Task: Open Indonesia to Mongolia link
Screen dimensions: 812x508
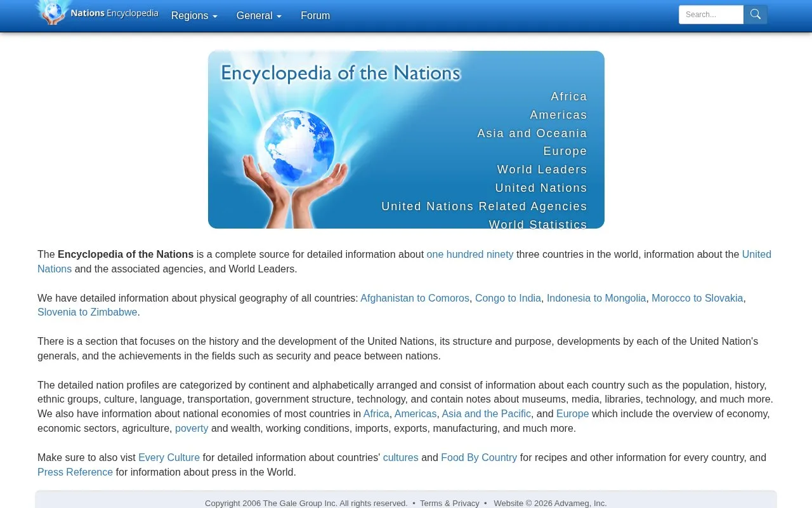Action: click(x=596, y=298)
